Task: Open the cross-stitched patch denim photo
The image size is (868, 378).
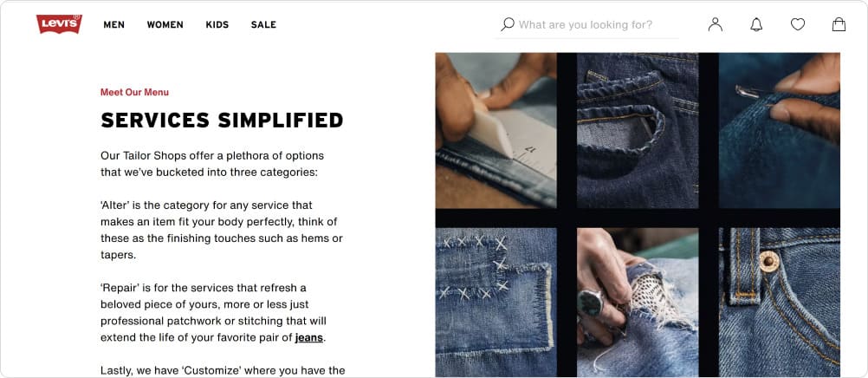Action: pyautogui.click(x=496, y=302)
